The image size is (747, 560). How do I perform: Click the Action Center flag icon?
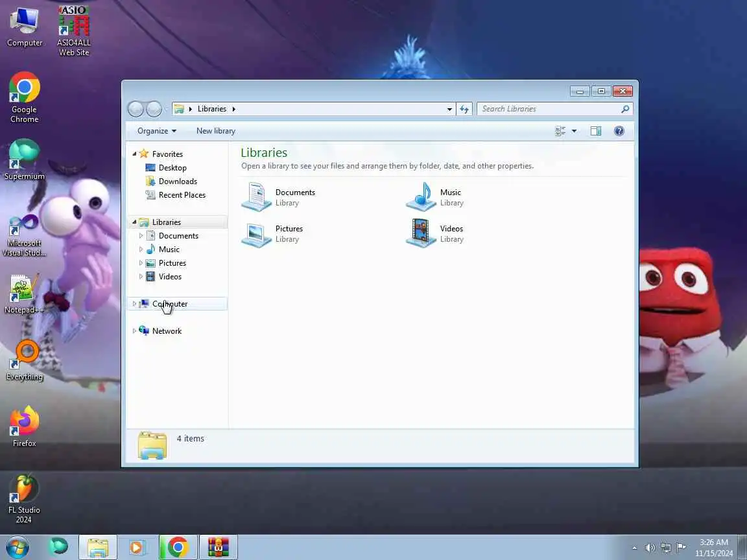pos(682,548)
